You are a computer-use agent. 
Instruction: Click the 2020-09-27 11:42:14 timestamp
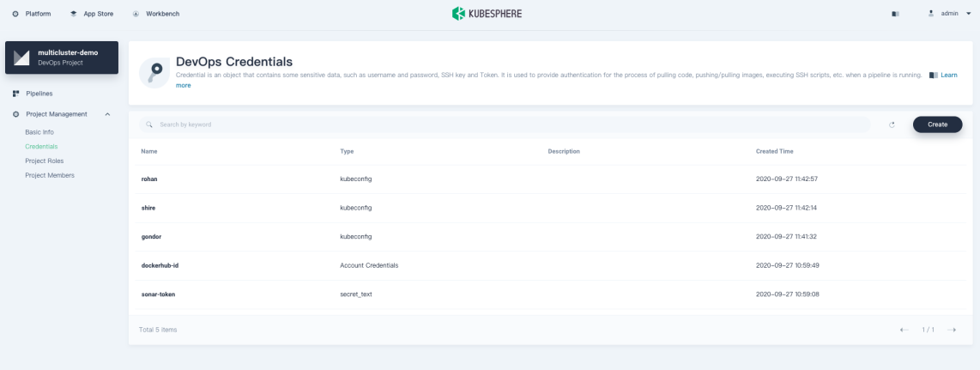[x=787, y=208]
